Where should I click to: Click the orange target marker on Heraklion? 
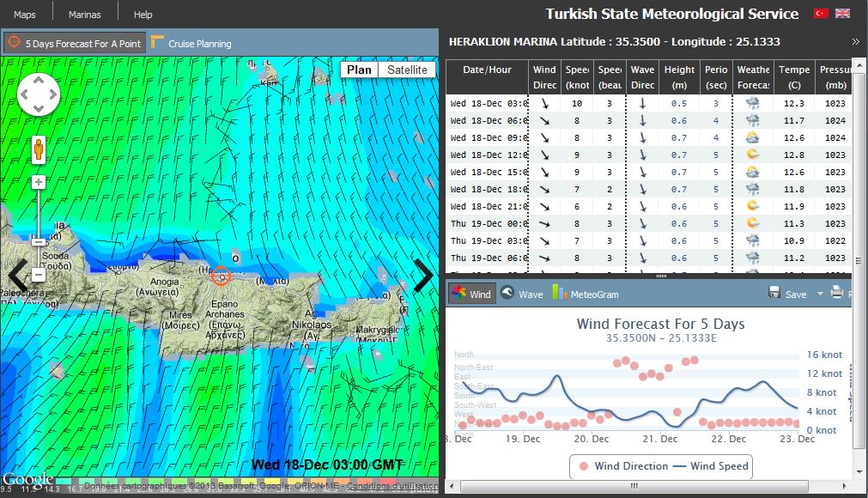(x=221, y=276)
